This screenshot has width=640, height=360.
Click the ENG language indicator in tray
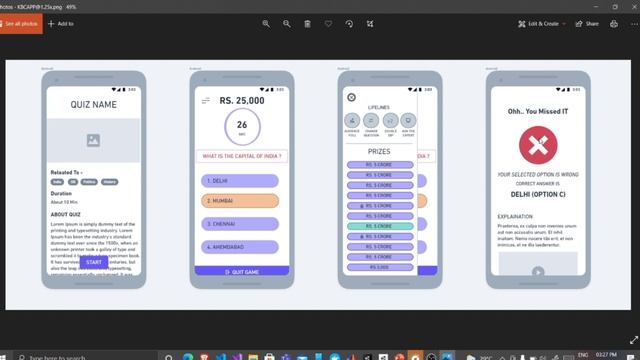click(x=583, y=355)
